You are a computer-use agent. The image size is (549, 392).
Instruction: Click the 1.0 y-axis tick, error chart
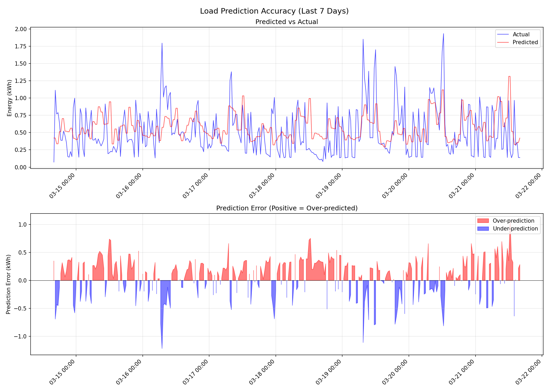(22, 224)
